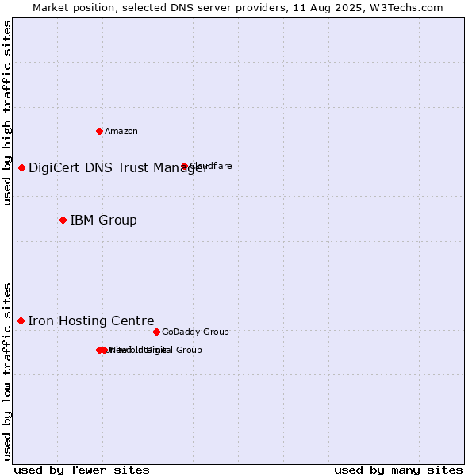Click the Cloudflare red data point
This screenshot has height=476, width=476.
pyautogui.click(x=184, y=166)
